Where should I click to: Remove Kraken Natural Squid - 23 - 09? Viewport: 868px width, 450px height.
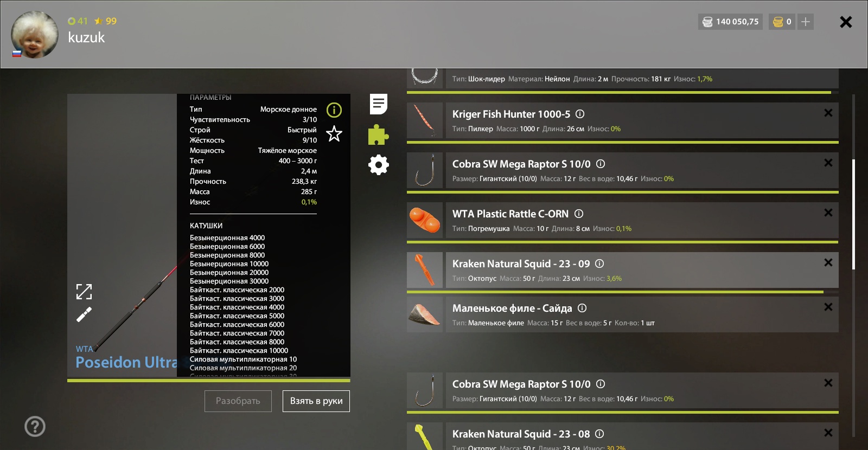pyautogui.click(x=828, y=262)
